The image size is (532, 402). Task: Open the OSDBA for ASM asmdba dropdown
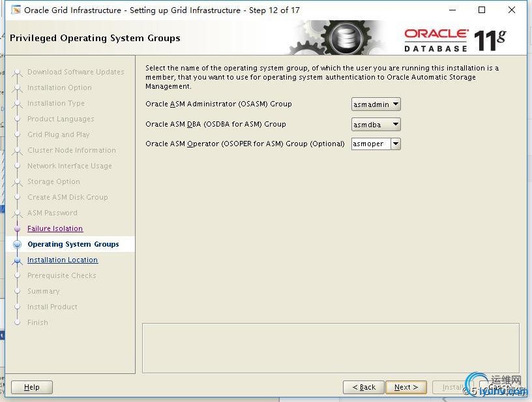tap(376, 125)
